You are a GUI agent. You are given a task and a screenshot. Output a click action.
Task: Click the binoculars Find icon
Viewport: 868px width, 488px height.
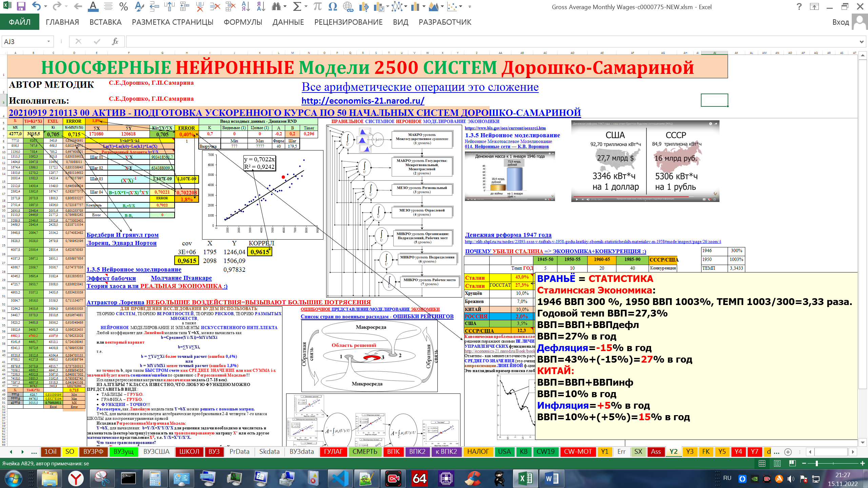pyautogui.click(x=276, y=6)
